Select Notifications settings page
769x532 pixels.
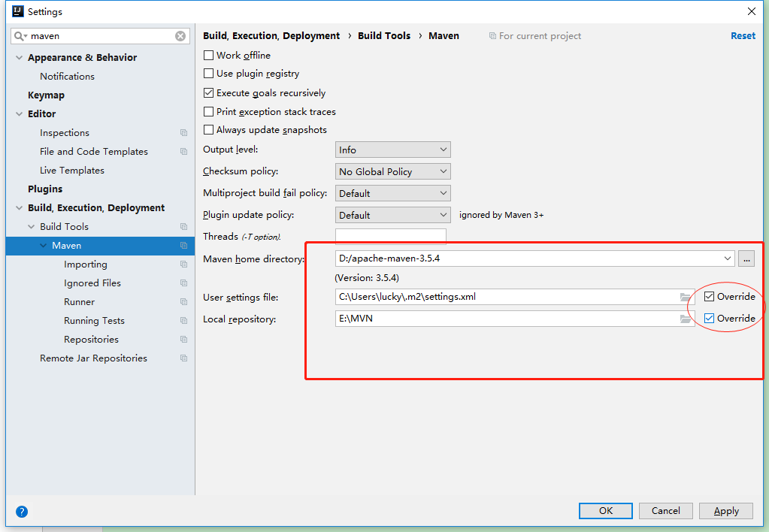(x=67, y=77)
